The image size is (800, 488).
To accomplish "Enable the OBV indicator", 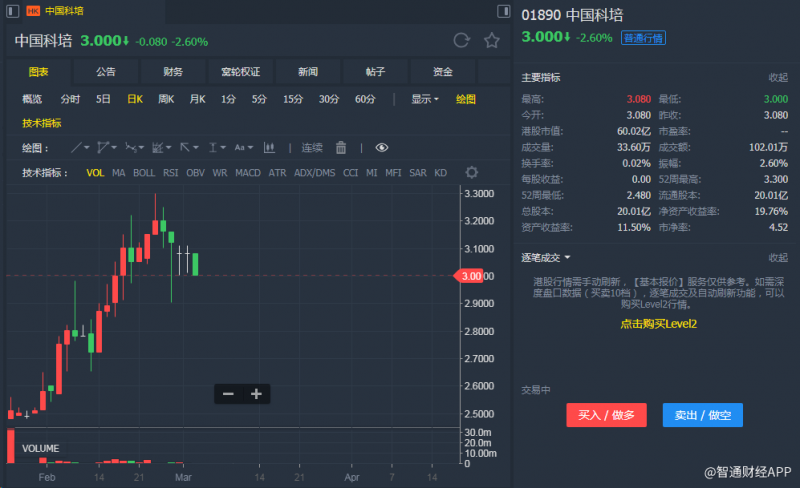I will click(195, 173).
